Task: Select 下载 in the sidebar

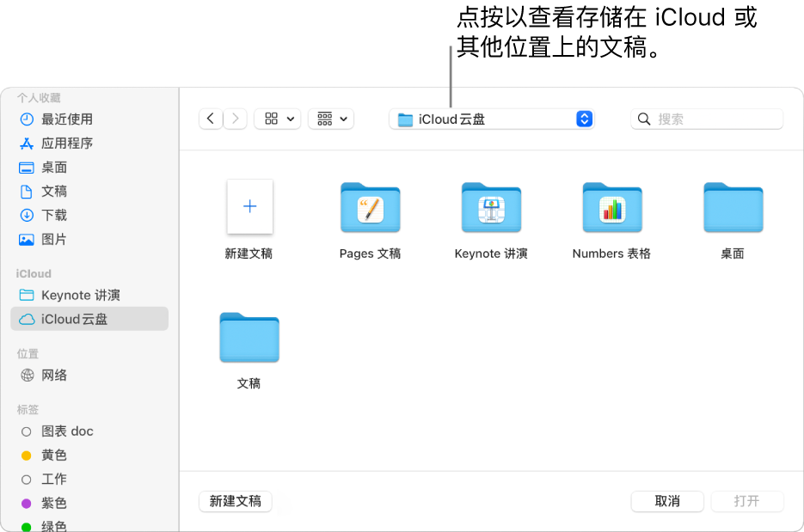Action: (x=89, y=215)
